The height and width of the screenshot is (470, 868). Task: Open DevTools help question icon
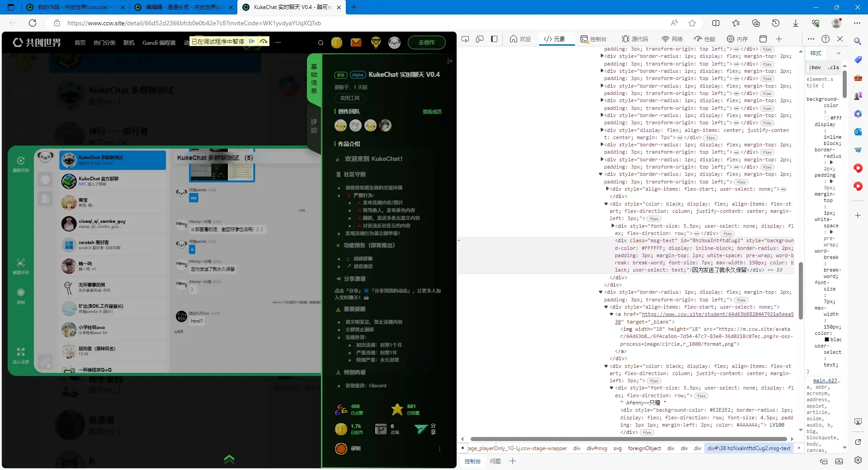(x=826, y=39)
